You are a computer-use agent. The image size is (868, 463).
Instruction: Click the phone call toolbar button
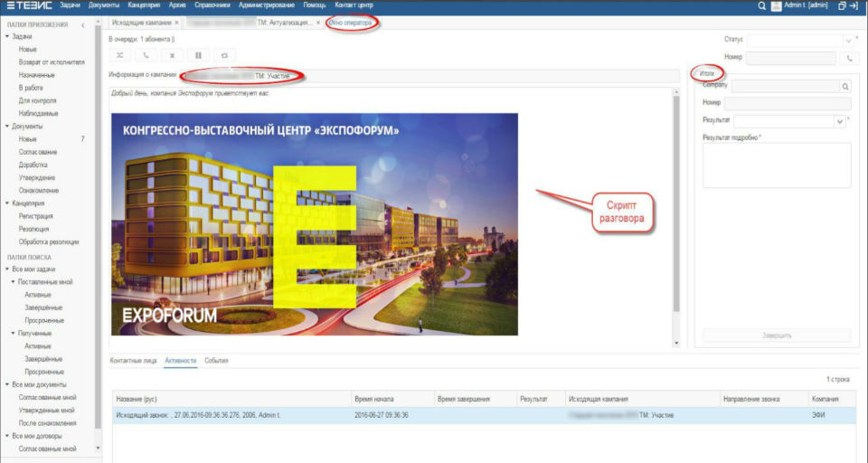(146, 55)
